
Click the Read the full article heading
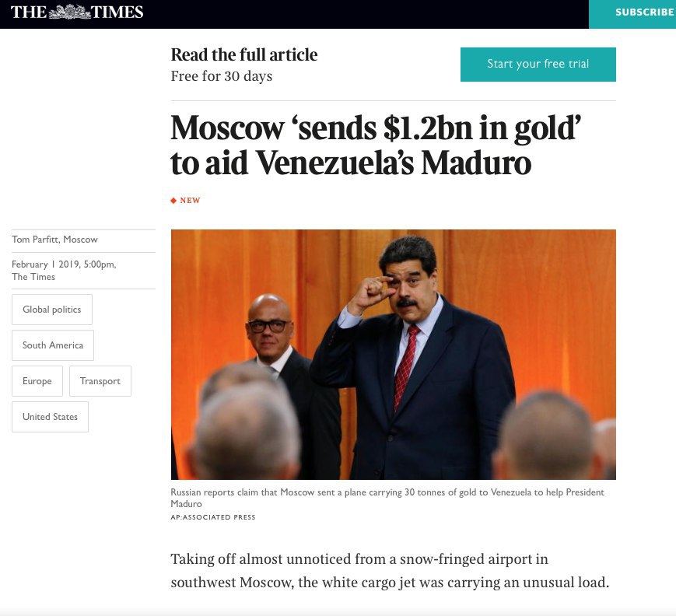pos(244,54)
